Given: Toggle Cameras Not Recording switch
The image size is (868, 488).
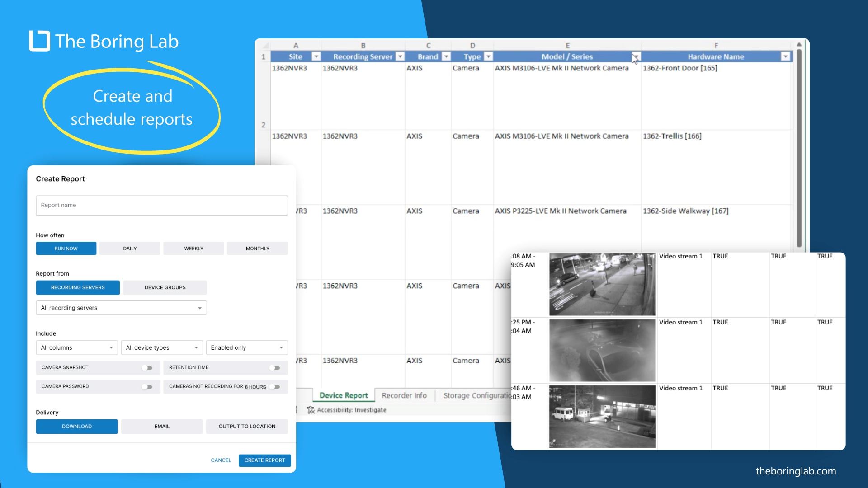Looking at the screenshot, I should tap(275, 387).
